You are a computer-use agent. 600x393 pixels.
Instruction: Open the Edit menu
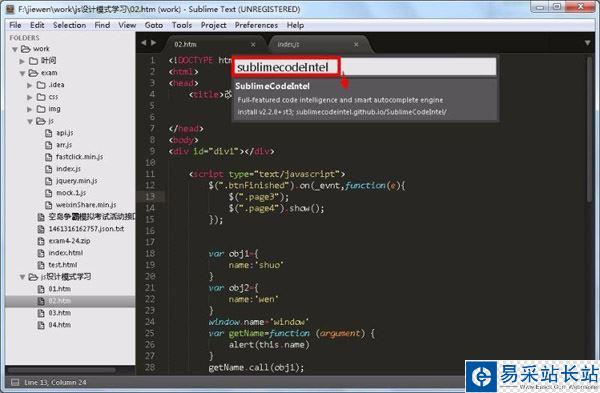(x=37, y=25)
